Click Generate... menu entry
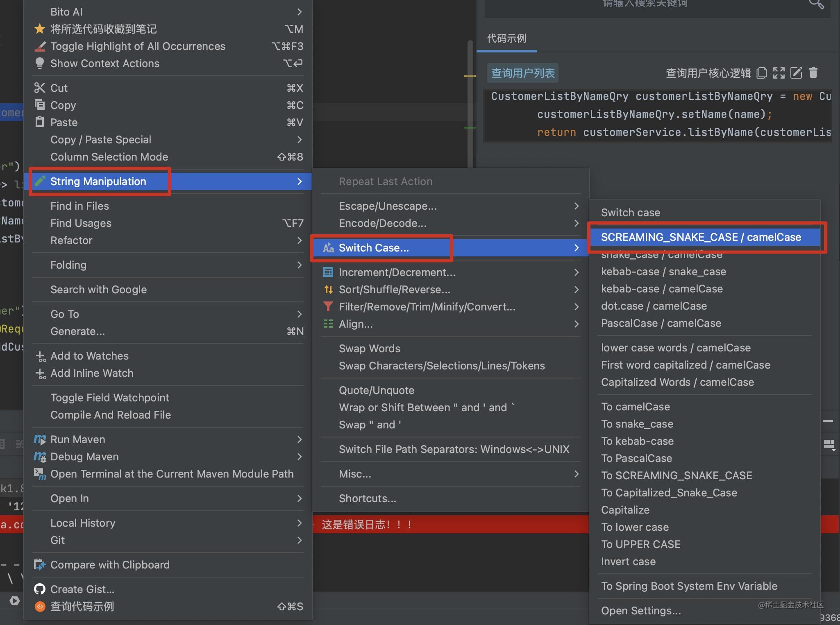Viewport: 840px width, 625px height. 168,331
